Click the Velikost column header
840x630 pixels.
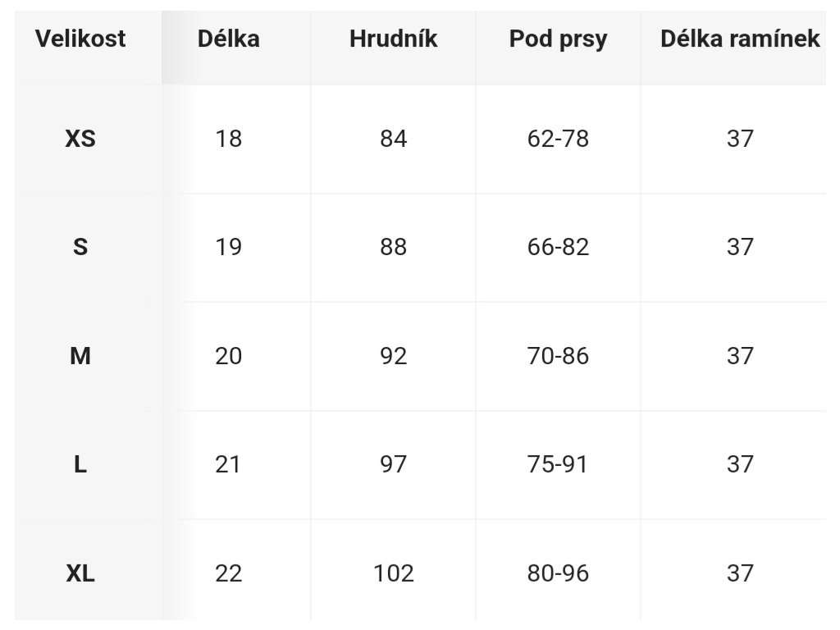(x=80, y=39)
